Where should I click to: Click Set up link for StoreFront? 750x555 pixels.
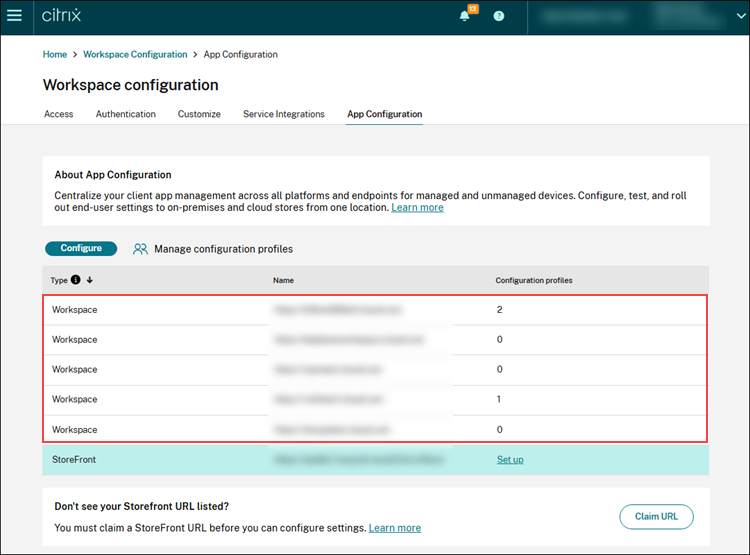coord(510,460)
